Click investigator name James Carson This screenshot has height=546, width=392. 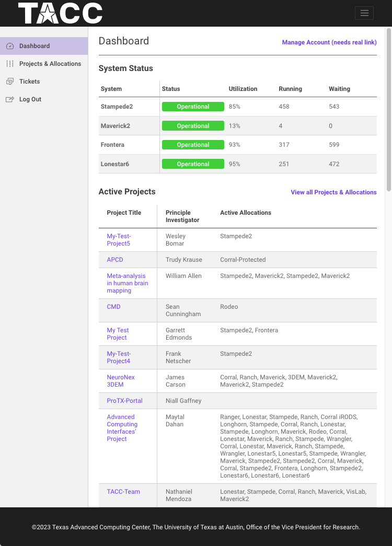(x=175, y=381)
